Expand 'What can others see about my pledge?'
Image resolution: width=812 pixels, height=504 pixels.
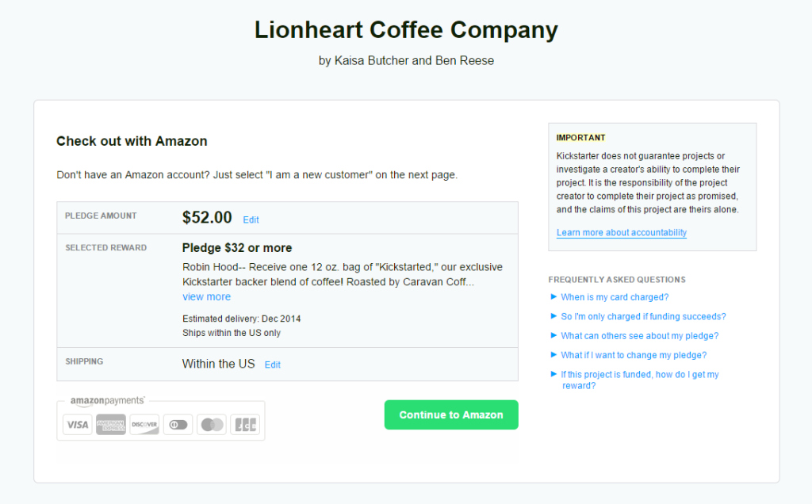tap(640, 336)
